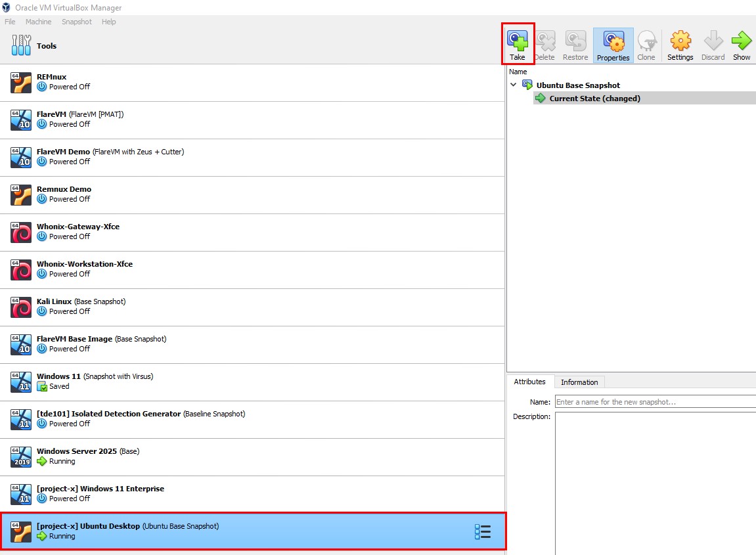Click the Clone snapshot toolbar icon

646,41
